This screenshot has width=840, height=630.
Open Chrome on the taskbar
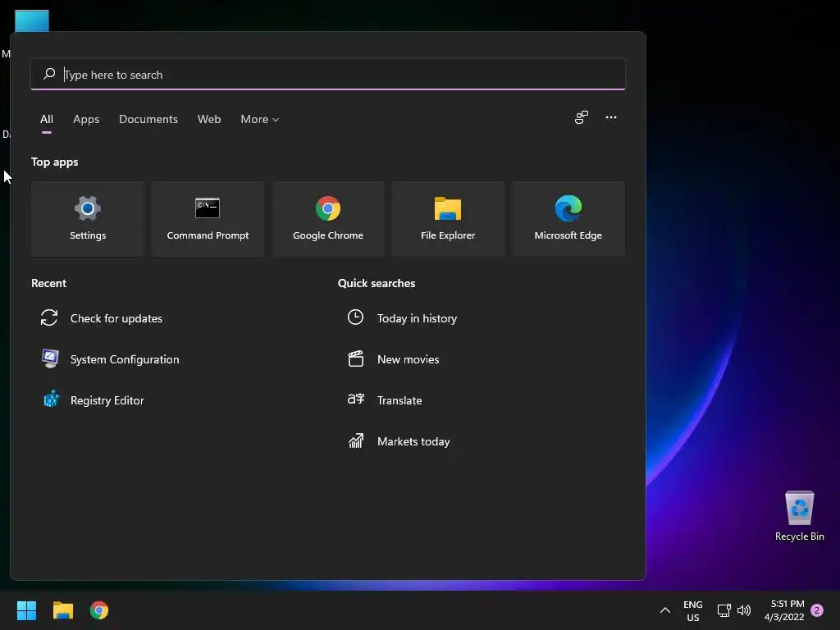[99, 610]
